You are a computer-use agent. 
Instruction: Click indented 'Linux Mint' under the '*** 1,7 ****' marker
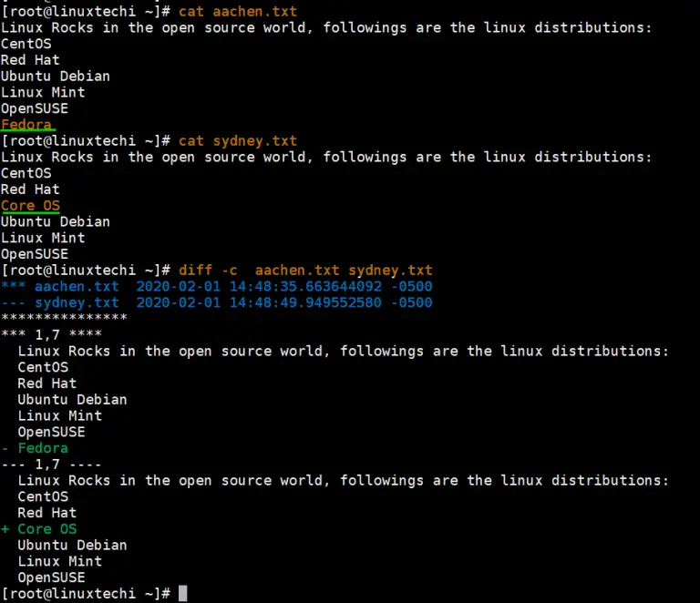tap(60, 415)
